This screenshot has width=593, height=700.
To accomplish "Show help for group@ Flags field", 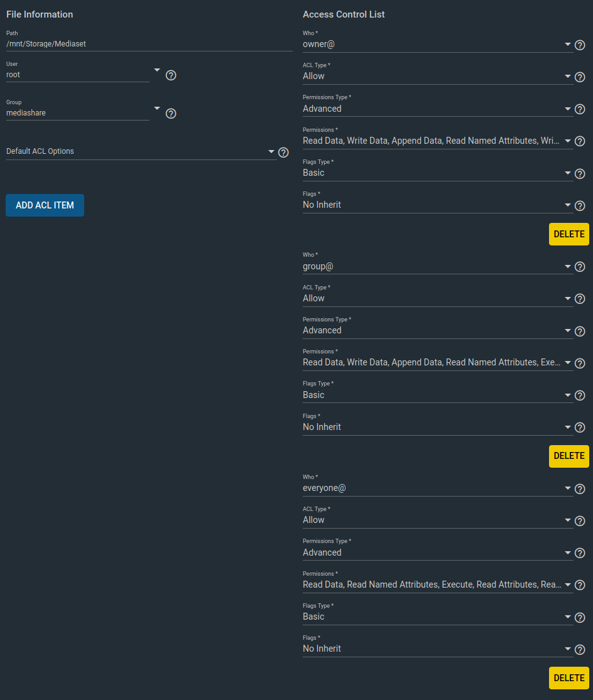I will (x=580, y=428).
